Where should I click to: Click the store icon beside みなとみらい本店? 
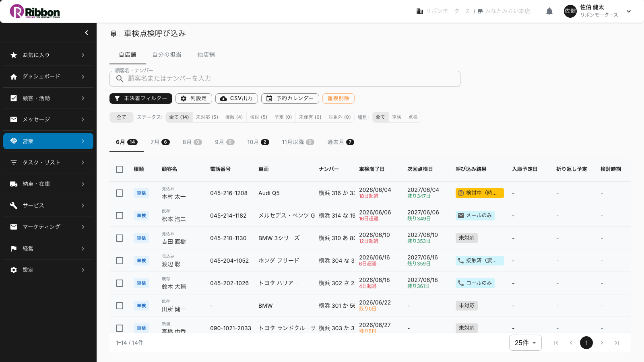point(480,11)
